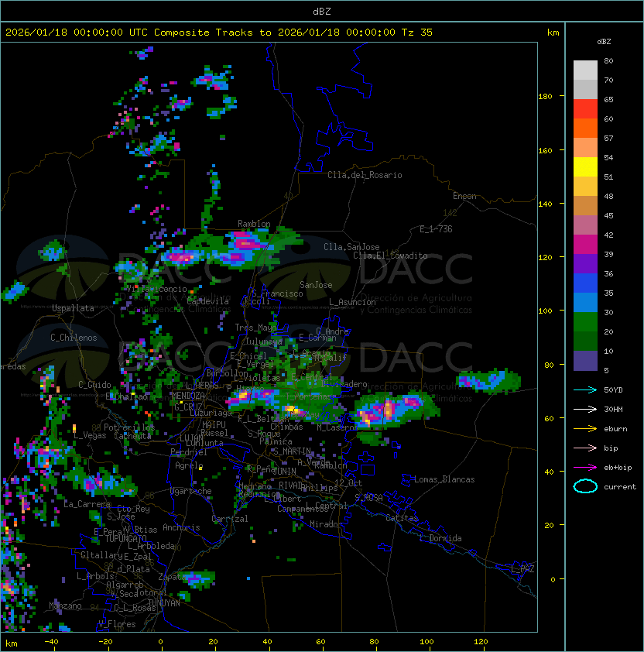Click the 'C_Guido' map label
644x652 pixels.
pos(94,385)
